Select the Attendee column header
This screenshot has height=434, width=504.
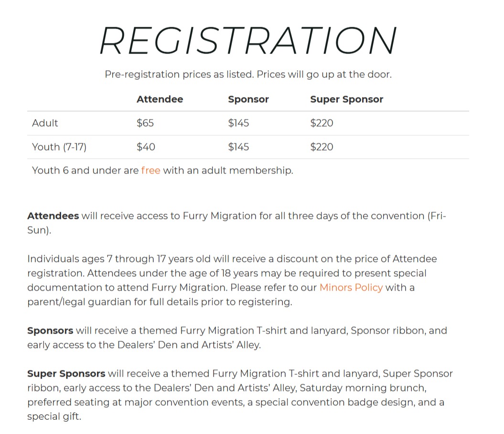[x=160, y=99]
